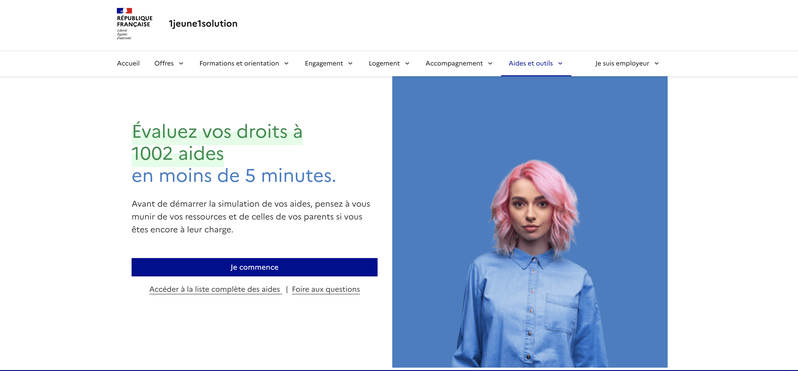The width and height of the screenshot is (798, 371).
Task: Open the Foire aux questions link
Action: click(x=326, y=290)
